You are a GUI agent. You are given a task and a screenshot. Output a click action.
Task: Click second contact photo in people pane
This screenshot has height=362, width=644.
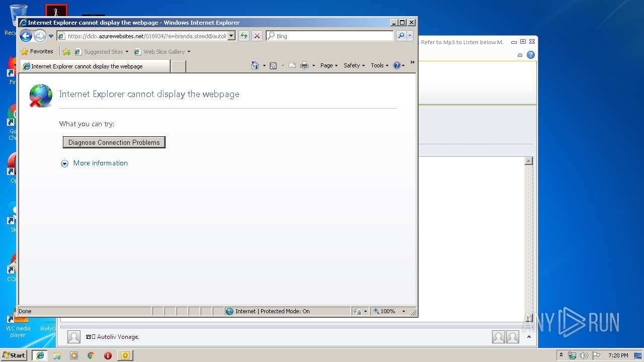513,337
